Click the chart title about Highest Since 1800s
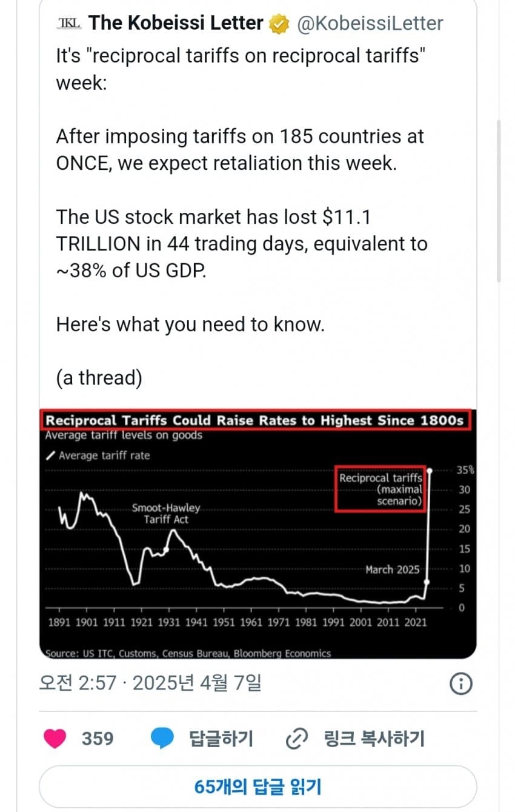This screenshot has width=515, height=812. [x=254, y=420]
